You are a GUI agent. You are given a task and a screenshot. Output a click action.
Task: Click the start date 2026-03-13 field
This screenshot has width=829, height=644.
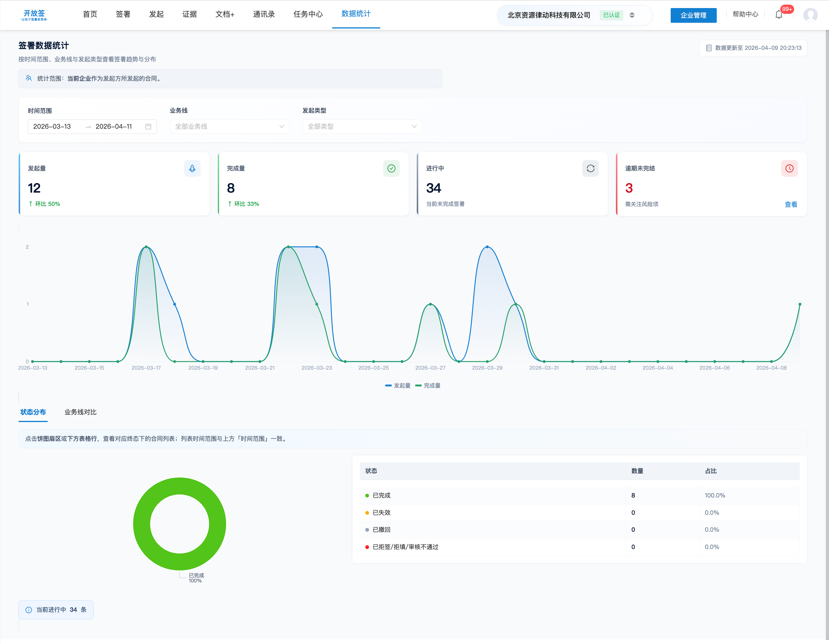click(52, 126)
